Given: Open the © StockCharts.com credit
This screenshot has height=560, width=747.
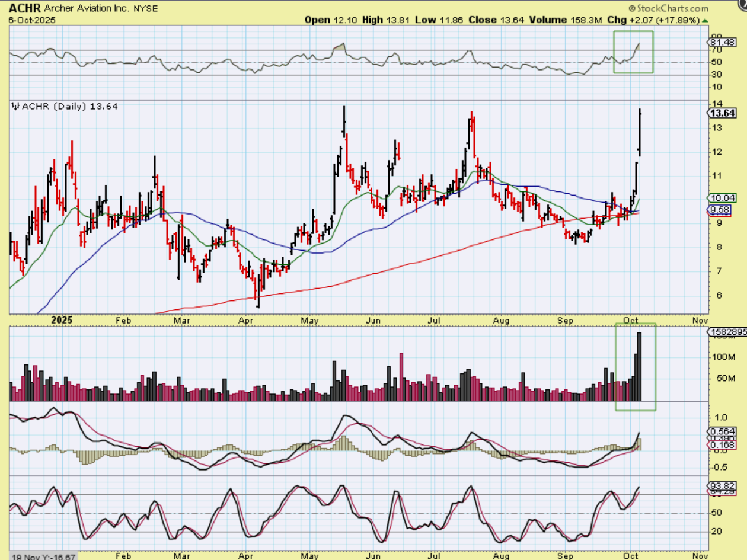Looking at the screenshot, I should click(x=668, y=8).
